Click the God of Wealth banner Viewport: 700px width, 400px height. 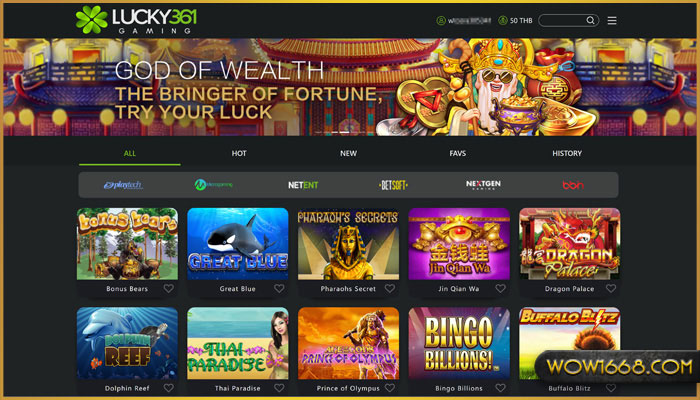(x=350, y=87)
